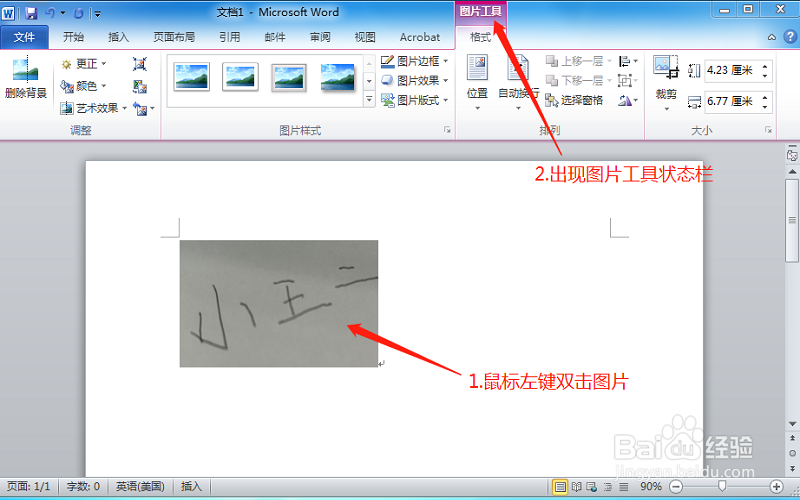Decrease picture width with down stepper
Screen dimensions: 800x500
point(765,107)
